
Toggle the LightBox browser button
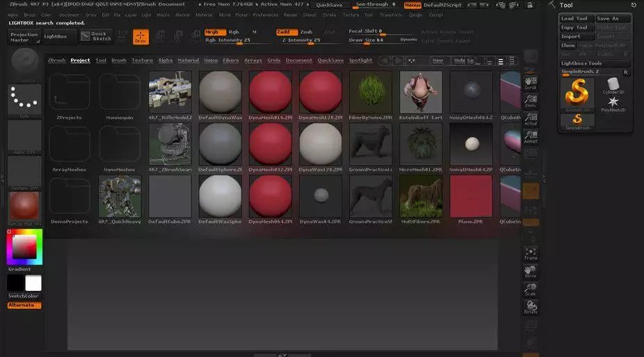(59, 37)
